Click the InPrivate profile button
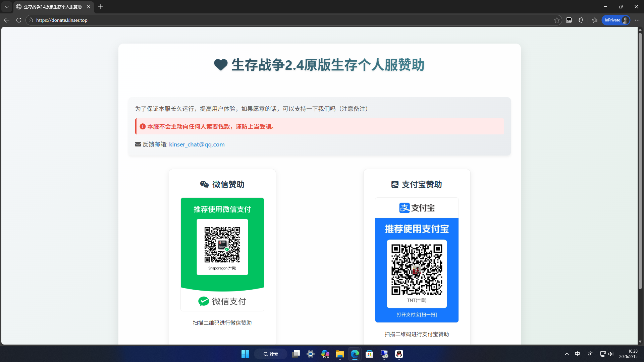 click(x=616, y=20)
